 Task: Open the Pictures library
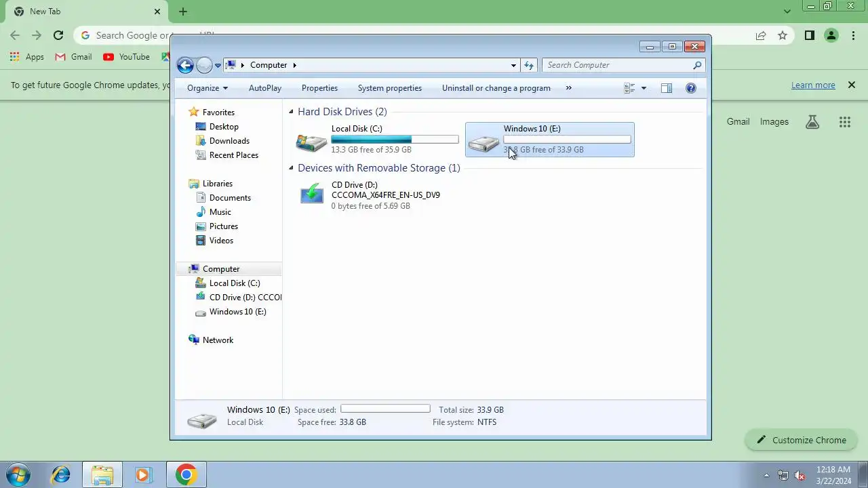pos(224,226)
